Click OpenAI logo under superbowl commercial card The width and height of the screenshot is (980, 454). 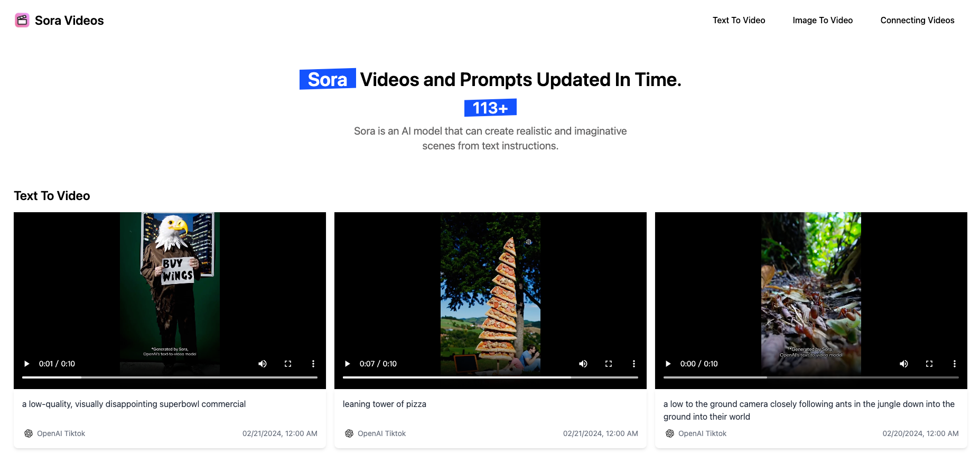tap(29, 433)
